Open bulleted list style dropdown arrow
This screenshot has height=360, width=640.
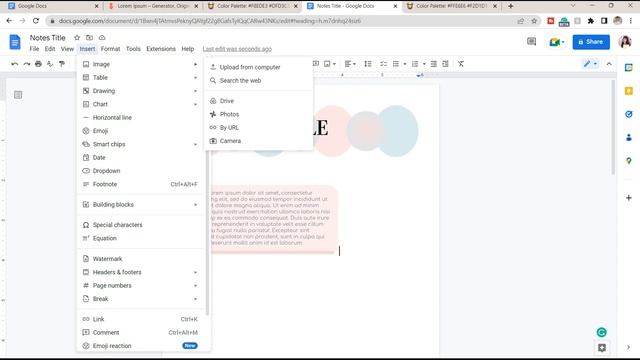404,64
